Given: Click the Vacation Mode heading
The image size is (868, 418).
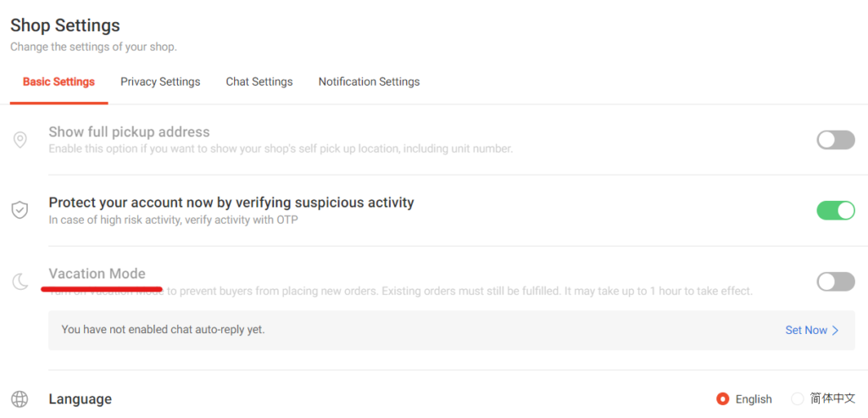Looking at the screenshot, I should 97,274.
